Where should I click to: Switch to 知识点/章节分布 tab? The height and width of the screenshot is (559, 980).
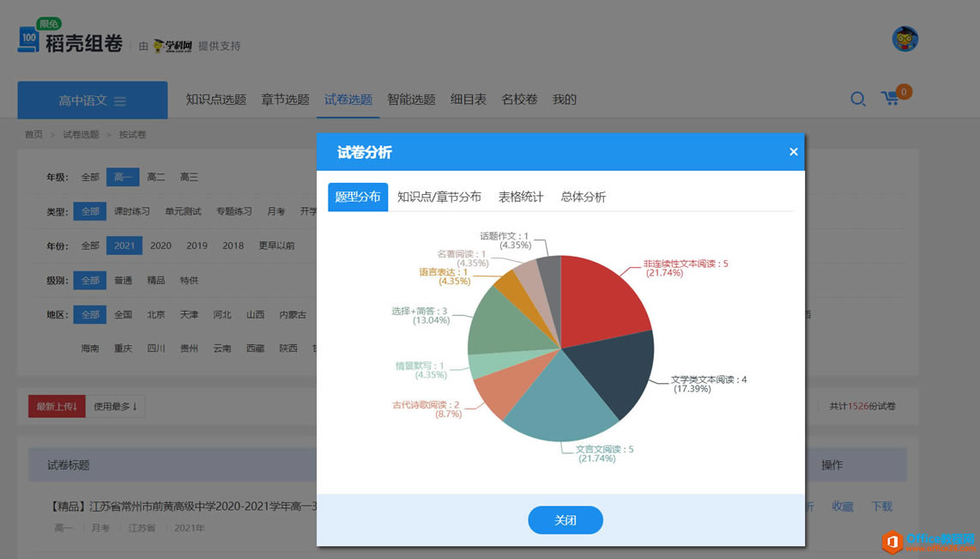(439, 197)
